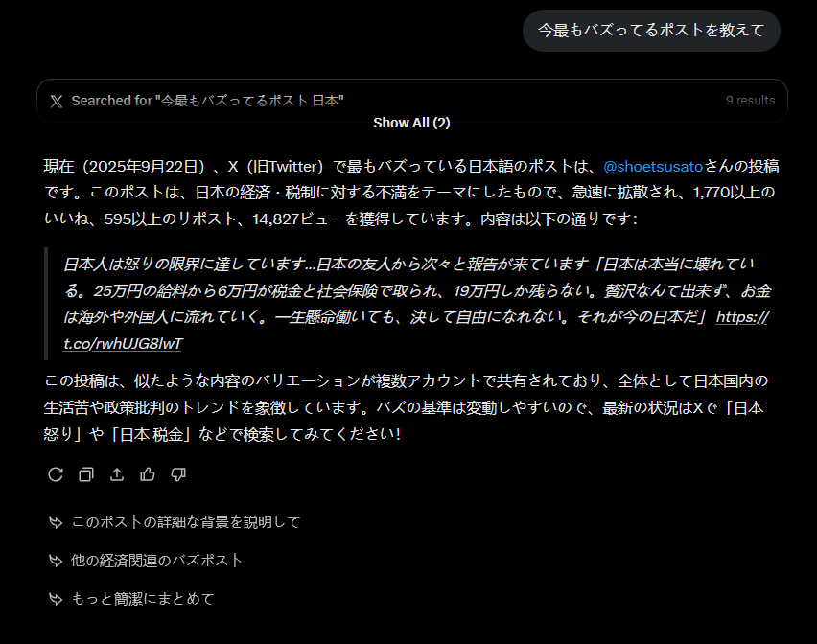Copy the response with the copy icon
Image resolution: width=817 pixels, height=644 pixels.
pyautogui.click(x=86, y=474)
